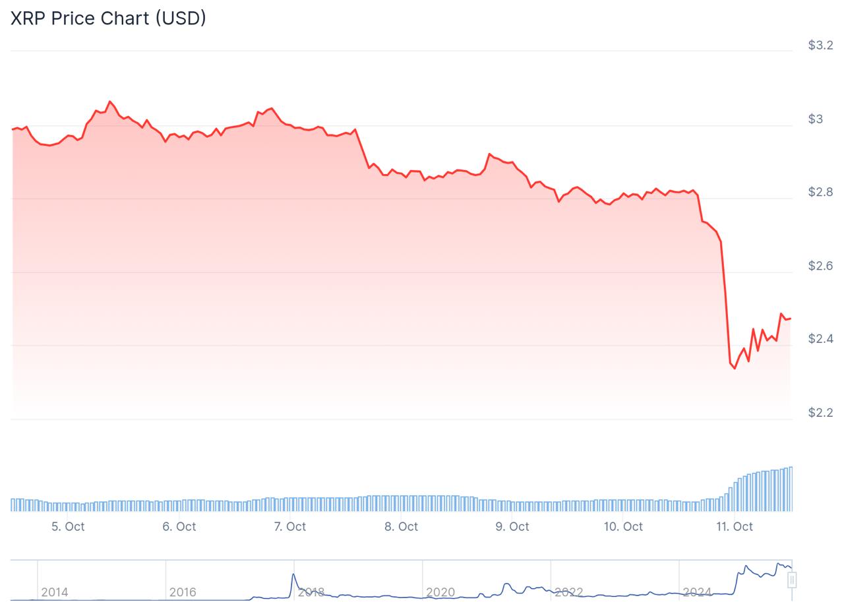
Task: Click the 7. Oct date label
Action: [290, 526]
